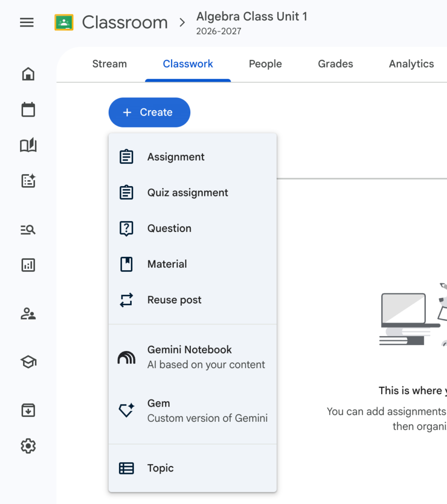The height and width of the screenshot is (504, 447).
Task: Go to Home in the sidebar
Action: 28,74
